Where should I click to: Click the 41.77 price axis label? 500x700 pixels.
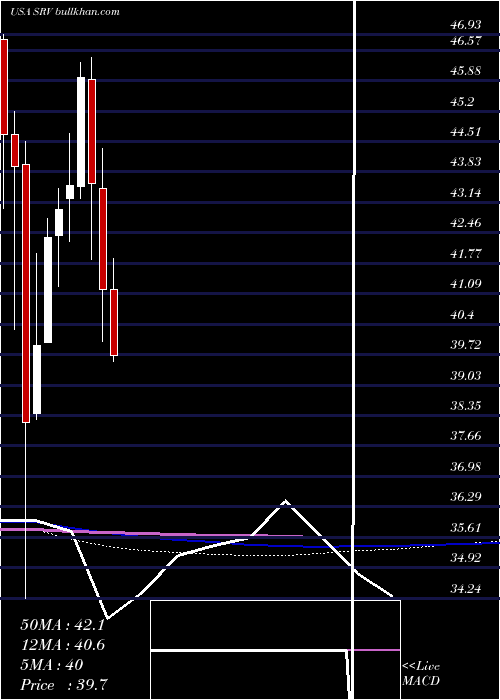(465, 254)
